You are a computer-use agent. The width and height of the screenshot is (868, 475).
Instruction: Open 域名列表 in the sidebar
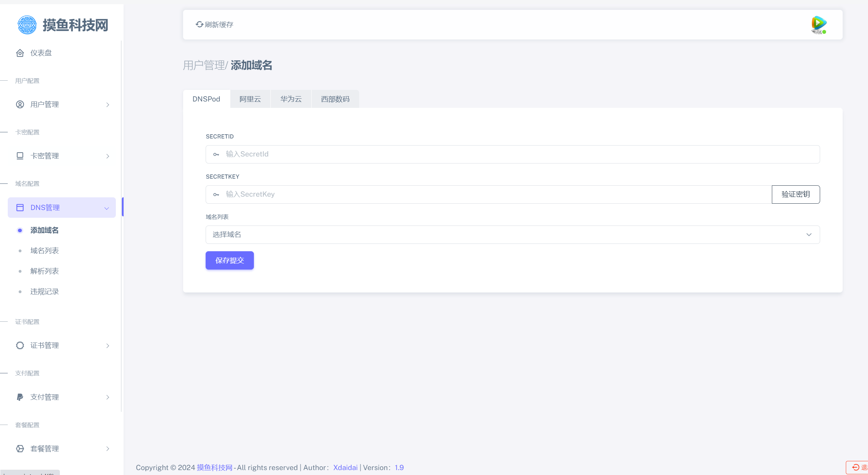[44, 251]
